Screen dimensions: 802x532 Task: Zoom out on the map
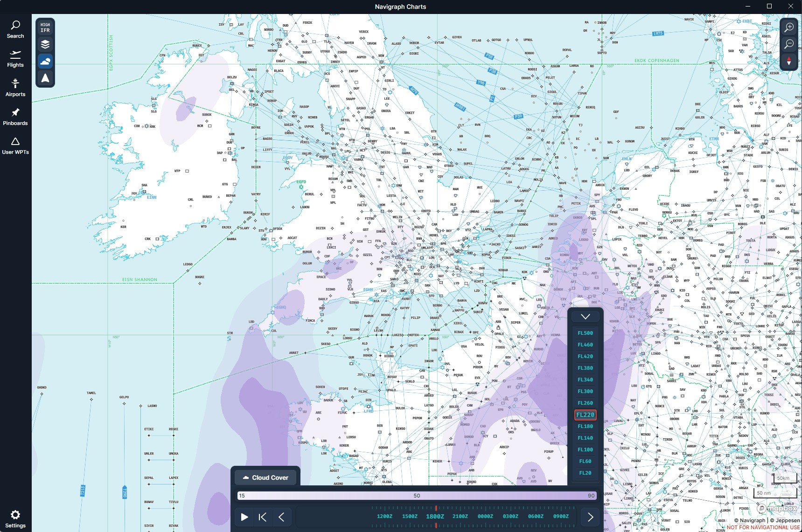789,44
